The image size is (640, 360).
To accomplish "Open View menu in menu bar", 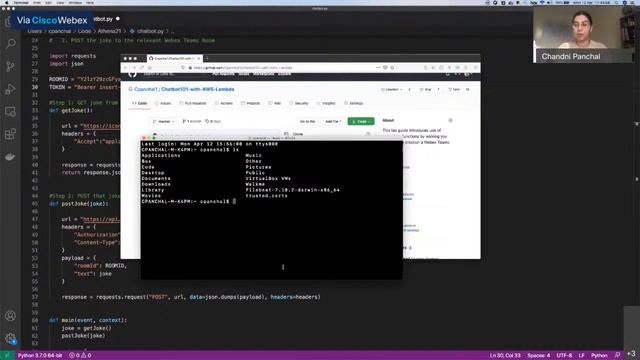I will [60, 2].
